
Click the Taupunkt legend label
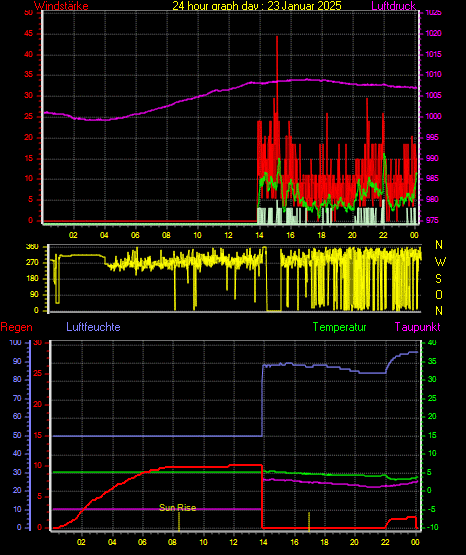pos(418,327)
